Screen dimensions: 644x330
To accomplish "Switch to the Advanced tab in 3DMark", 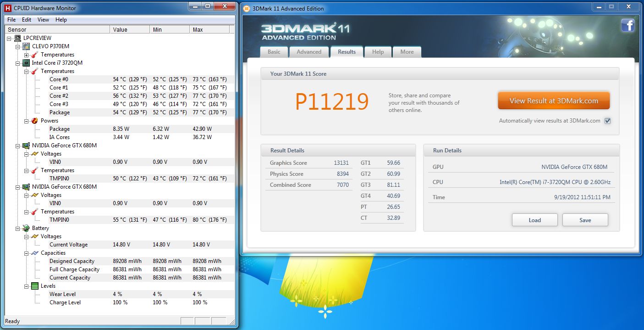I will (309, 52).
